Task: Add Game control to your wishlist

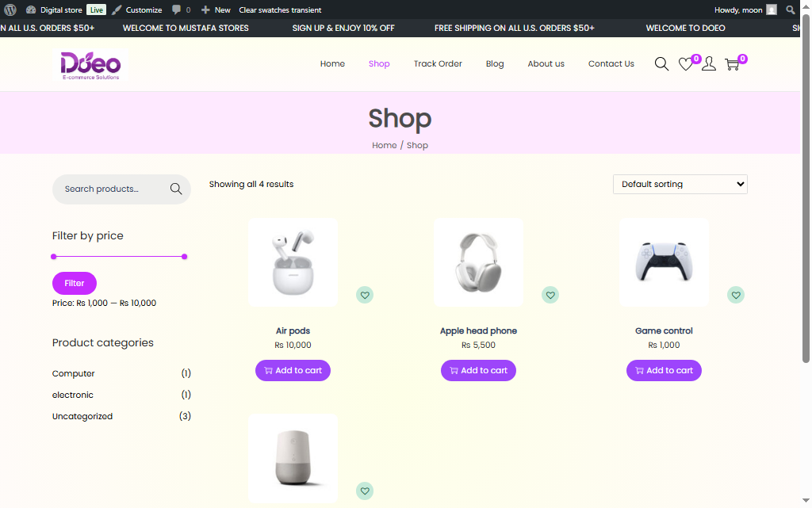Action: coord(736,294)
